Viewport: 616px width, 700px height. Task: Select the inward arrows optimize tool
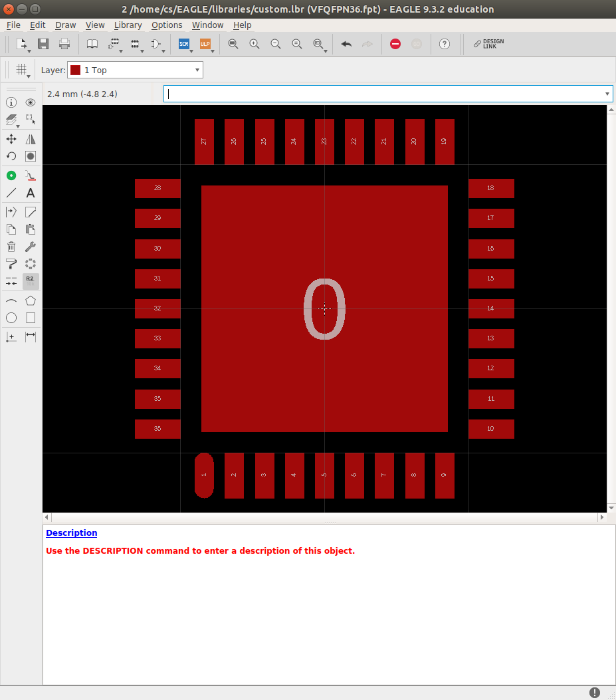(x=11, y=281)
